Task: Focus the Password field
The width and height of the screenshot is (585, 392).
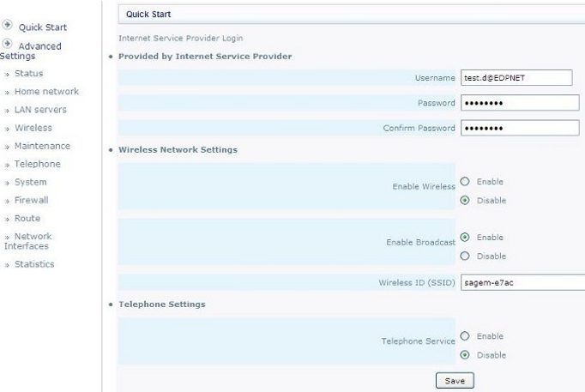Action: click(x=520, y=103)
